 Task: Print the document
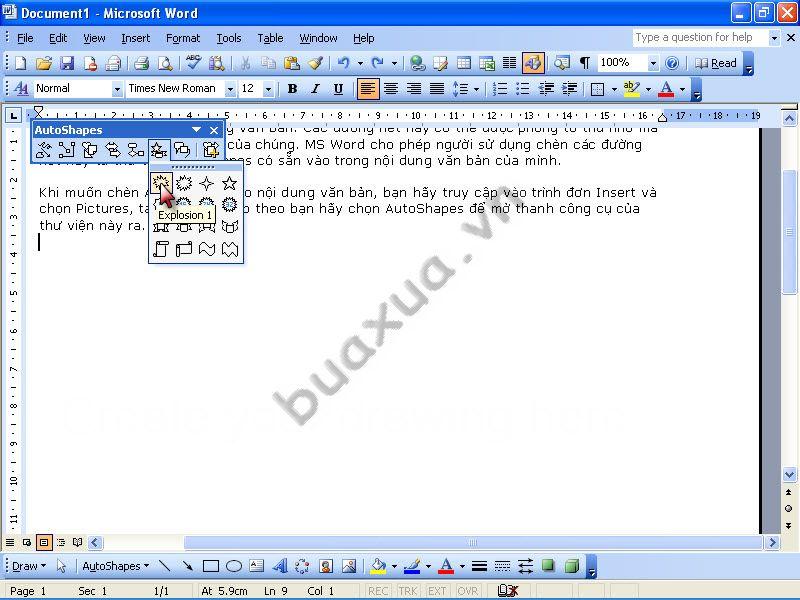(141, 63)
